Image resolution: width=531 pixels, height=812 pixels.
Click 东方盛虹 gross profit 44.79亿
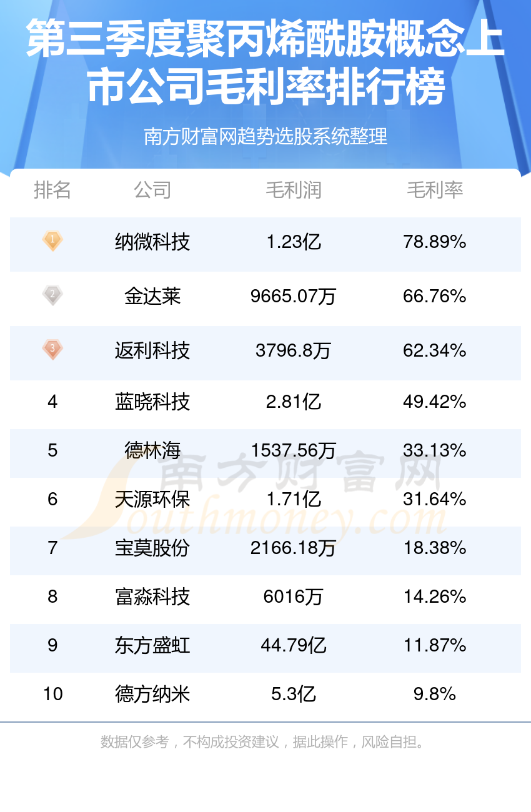pyautogui.click(x=294, y=645)
